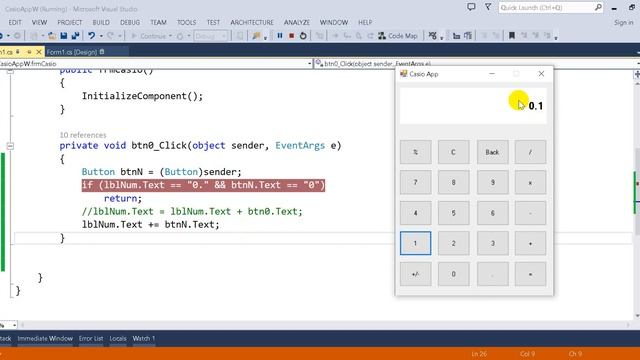The height and width of the screenshot is (360, 640).
Task: Click the Casio App window icon
Action: click(x=403, y=74)
